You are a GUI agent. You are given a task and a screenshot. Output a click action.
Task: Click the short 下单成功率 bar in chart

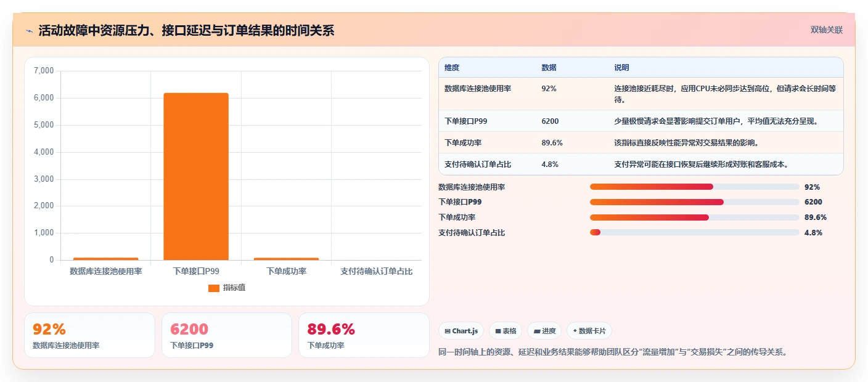coord(286,259)
